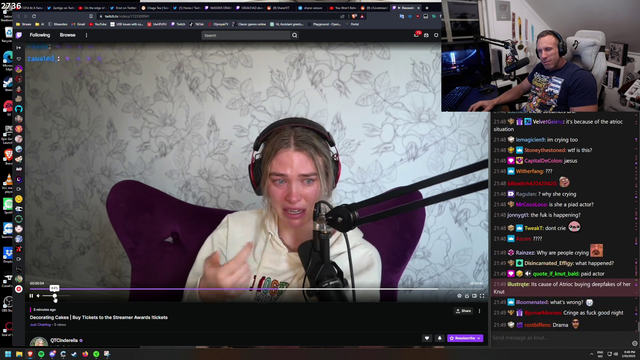Open OBS Studio desktop icon
Screen dimensions: 640x360
click(x=8, y=303)
